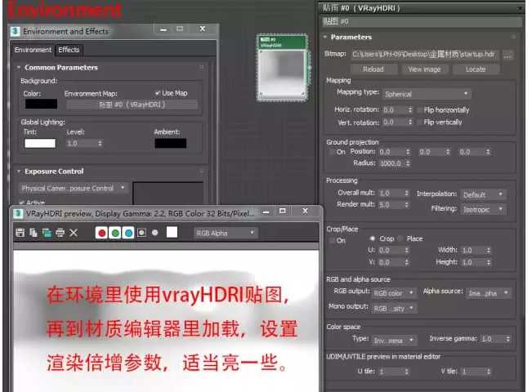Select the VRayHDRI node thumbnail
The image size is (532, 392).
[x=282, y=73]
